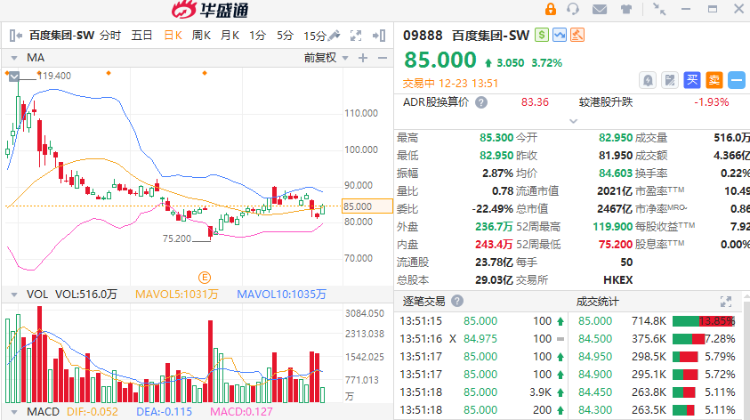750x420 pixels.
Task: Click the 52周最高 value 119.900
Action: [613, 226]
